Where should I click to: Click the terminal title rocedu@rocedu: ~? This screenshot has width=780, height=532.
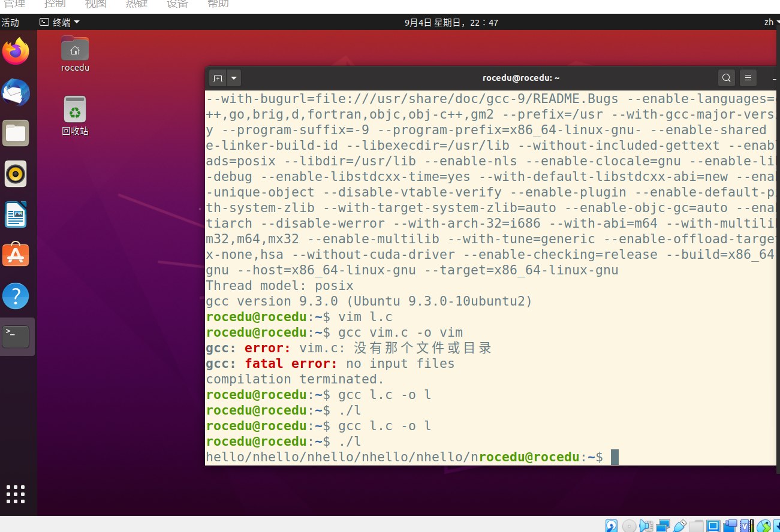click(521, 78)
